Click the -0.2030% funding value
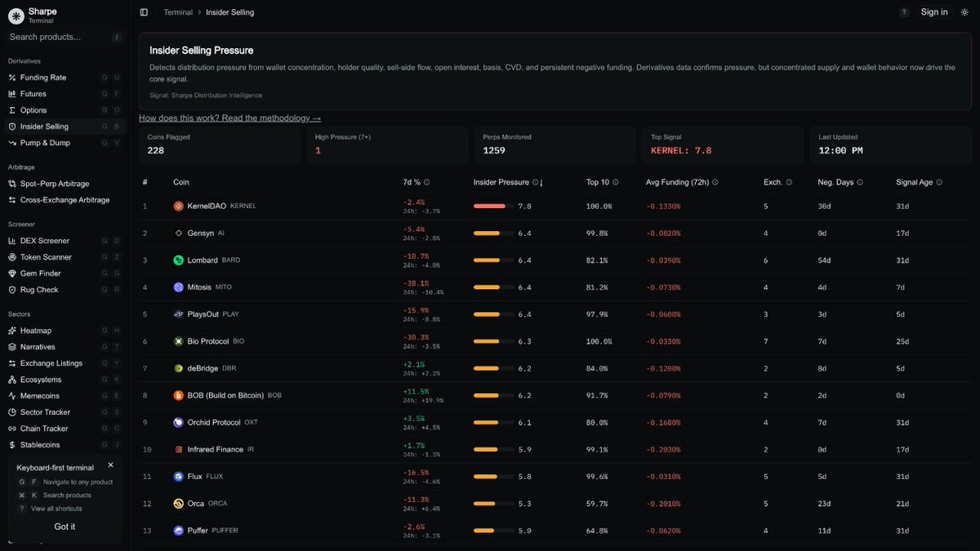The image size is (980, 551). [663, 449]
